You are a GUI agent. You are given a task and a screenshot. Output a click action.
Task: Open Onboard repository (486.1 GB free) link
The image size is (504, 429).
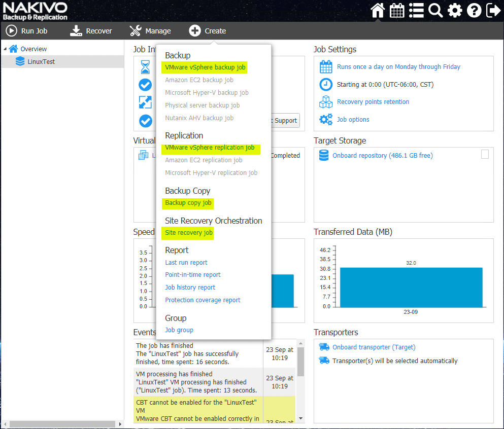coord(383,155)
